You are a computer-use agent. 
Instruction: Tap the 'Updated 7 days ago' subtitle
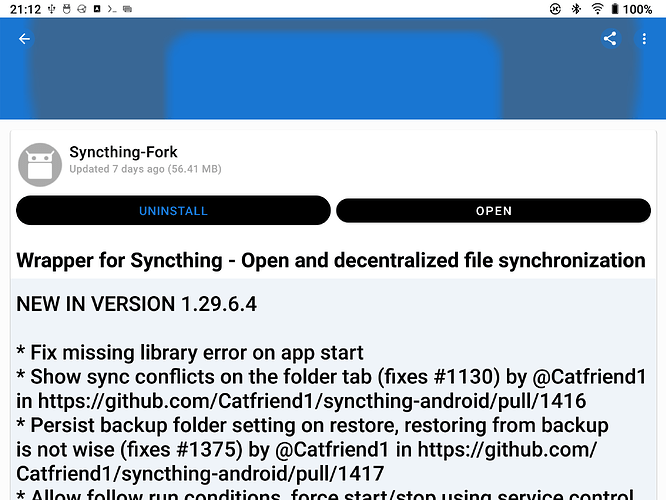[146, 170]
